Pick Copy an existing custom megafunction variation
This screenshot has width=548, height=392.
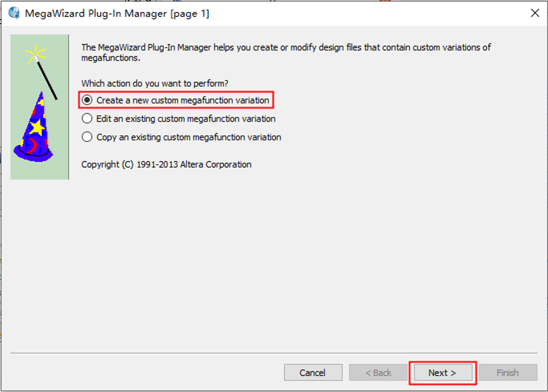87,137
